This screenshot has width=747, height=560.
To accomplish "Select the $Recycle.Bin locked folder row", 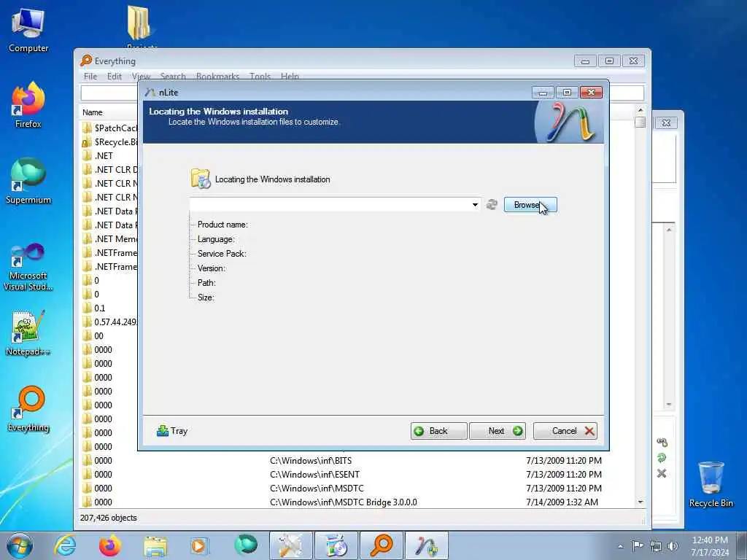I will point(109,142).
